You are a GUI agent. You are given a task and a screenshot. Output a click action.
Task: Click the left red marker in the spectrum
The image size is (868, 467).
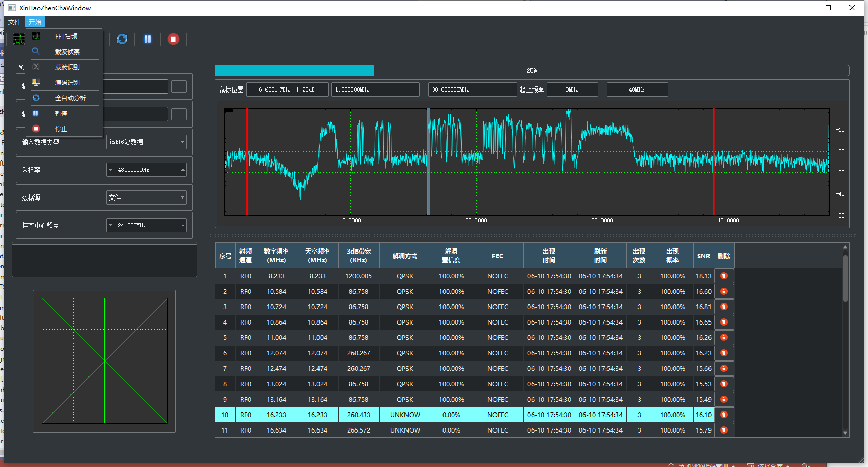tap(247, 161)
